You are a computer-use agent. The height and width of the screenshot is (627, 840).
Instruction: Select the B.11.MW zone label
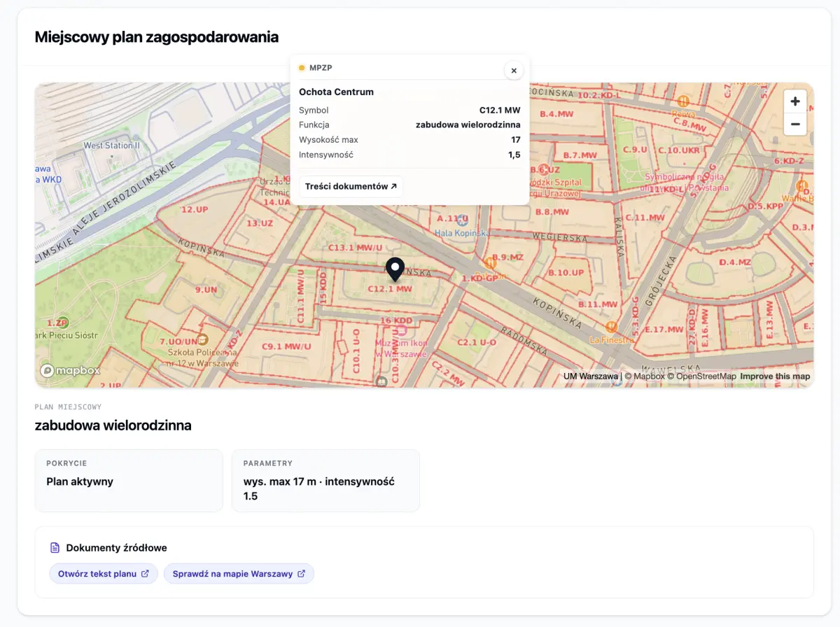tap(598, 304)
